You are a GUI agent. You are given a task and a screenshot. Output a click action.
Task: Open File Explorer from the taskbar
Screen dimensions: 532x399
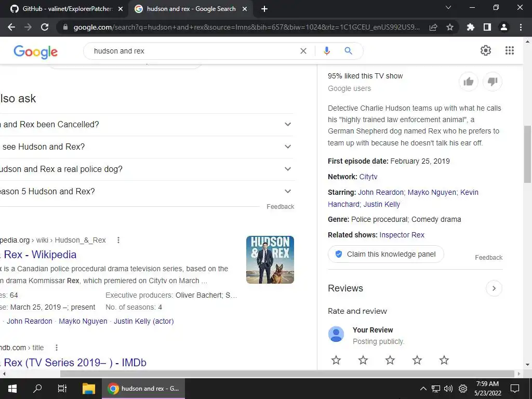[x=89, y=389]
